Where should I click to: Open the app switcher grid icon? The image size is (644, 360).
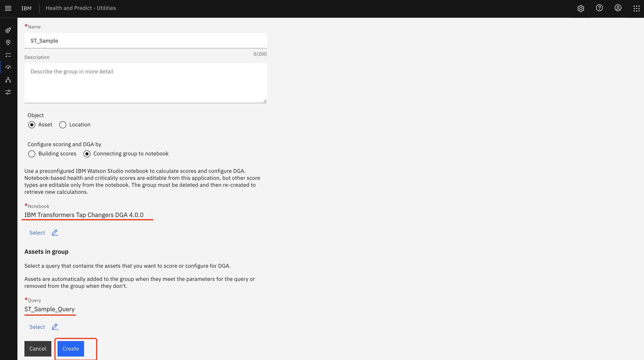(x=636, y=8)
